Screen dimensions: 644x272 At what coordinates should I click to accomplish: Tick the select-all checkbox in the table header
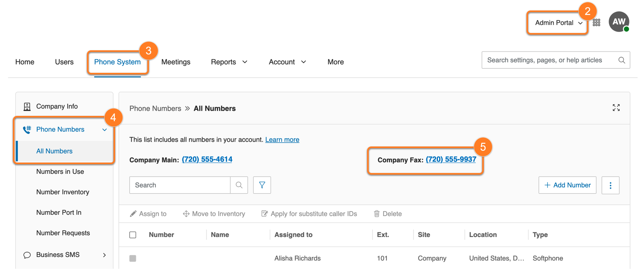click(x=133, y=235)
